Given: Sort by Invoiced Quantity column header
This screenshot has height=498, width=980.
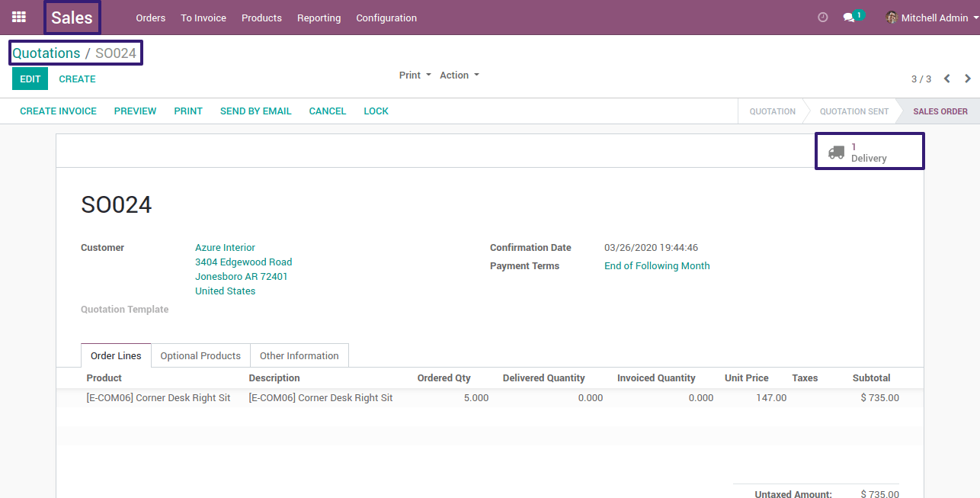Looking at the screenshot, I should coord(656,378).
